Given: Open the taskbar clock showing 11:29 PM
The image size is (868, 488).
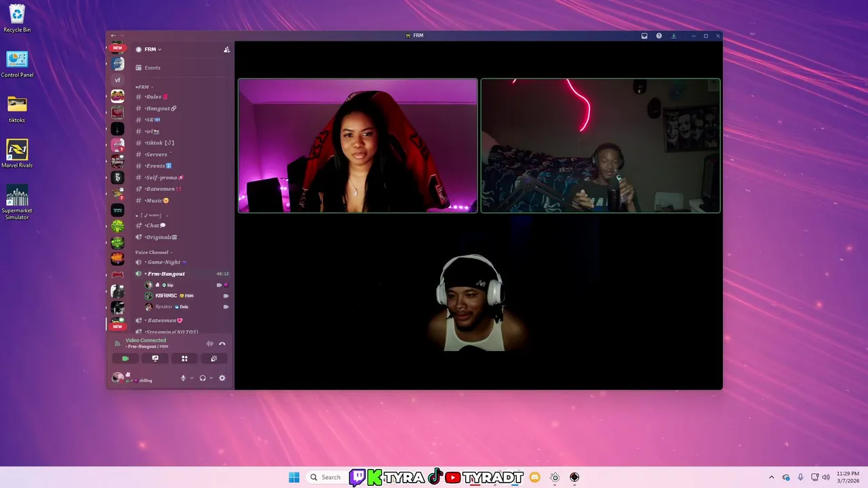Looking at the screenshot, I should 848,477.
